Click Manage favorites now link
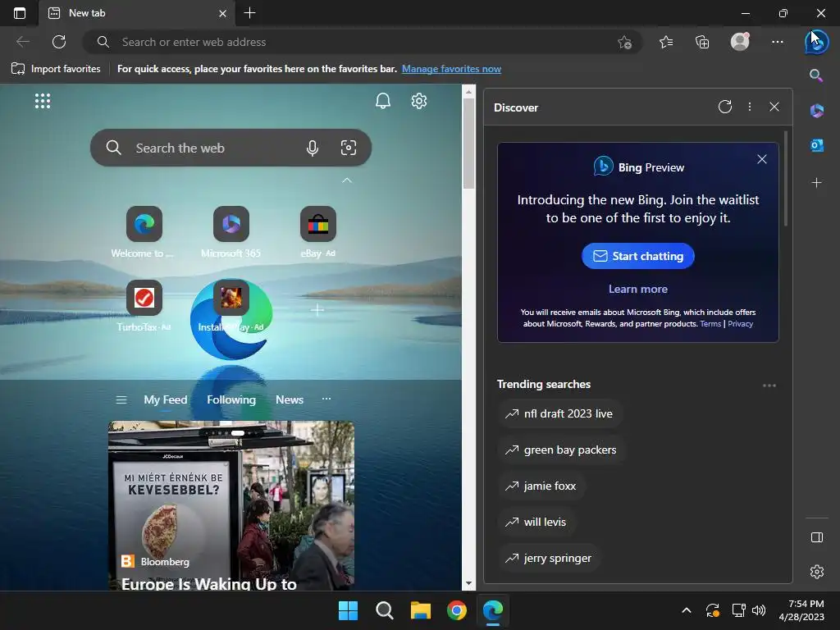 click(x=452, y=69)
